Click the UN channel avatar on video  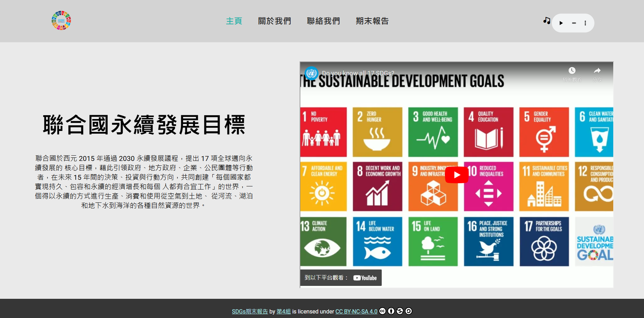311,73
